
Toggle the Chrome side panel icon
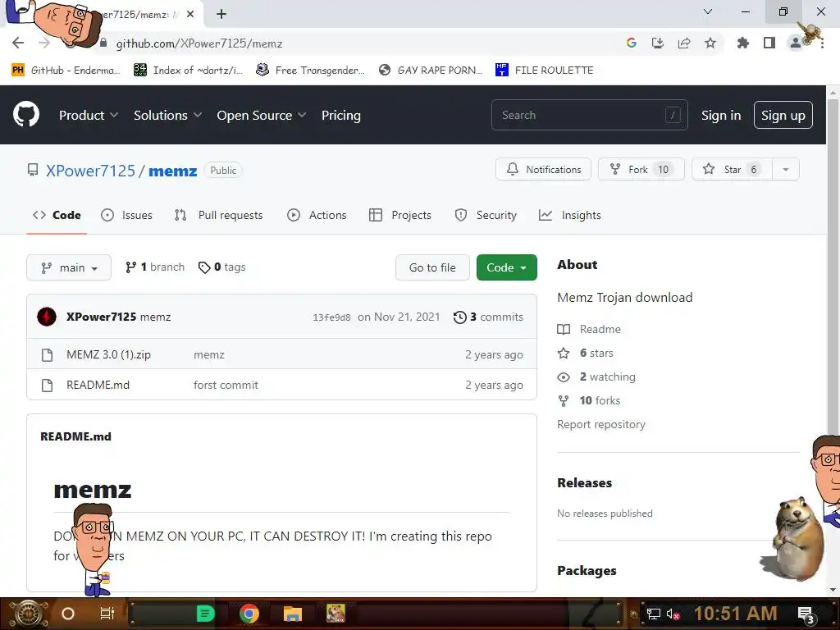769,43
